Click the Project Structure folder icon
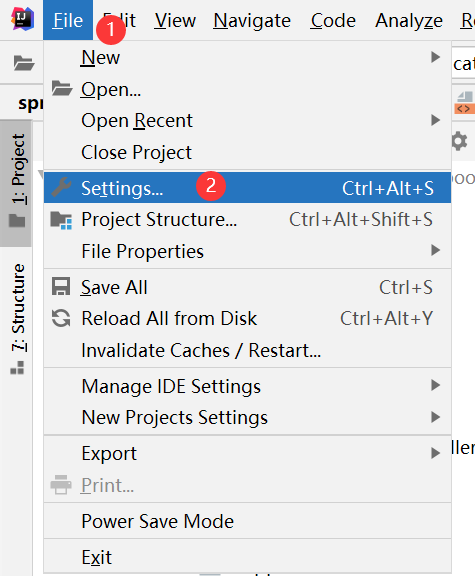The width and height of the screenshot is (475, 576). click(x=61, y=220)
